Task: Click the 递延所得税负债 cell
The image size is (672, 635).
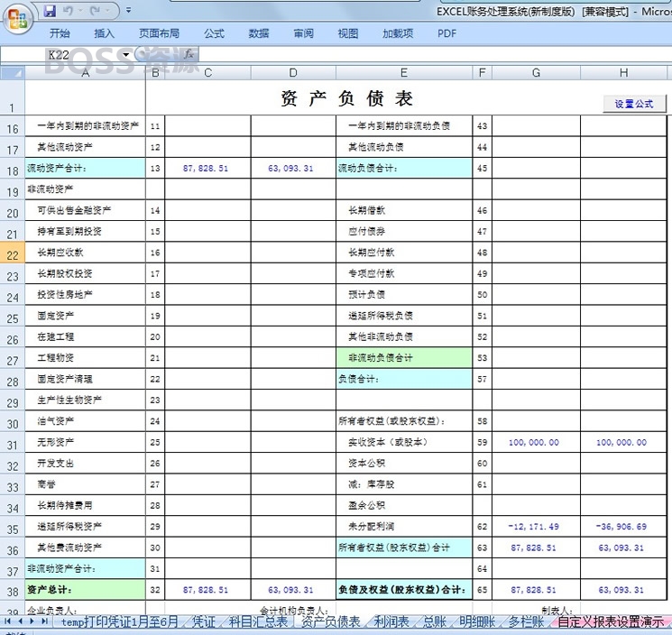Action: pos(404,316)
